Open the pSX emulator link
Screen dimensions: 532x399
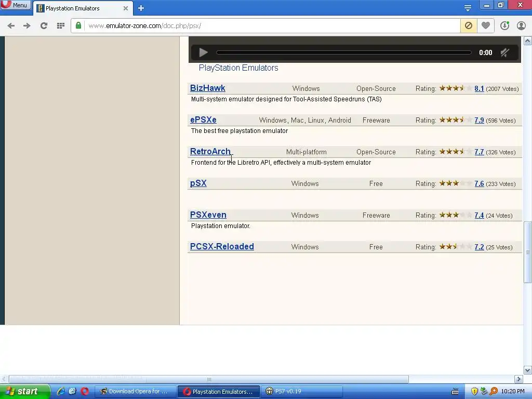tap(198, 183)
